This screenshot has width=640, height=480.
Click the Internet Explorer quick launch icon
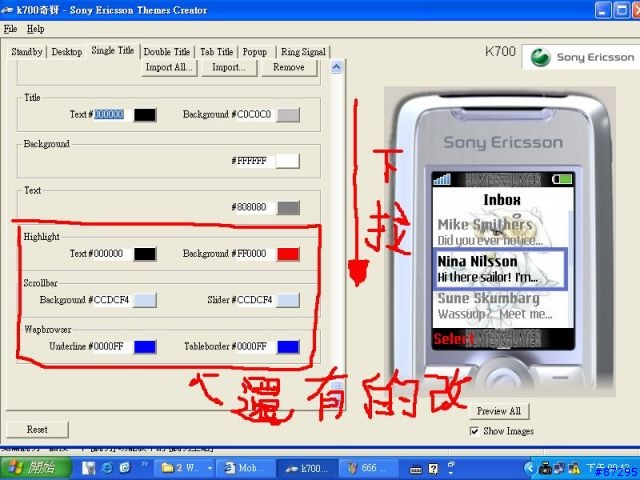107,468
